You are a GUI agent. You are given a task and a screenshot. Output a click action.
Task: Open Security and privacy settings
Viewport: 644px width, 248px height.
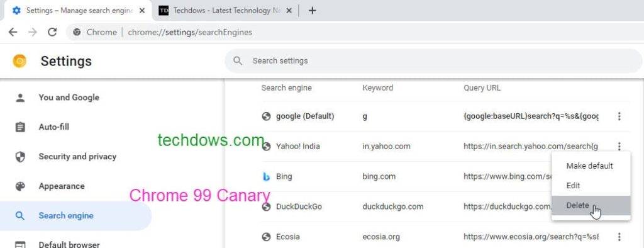pos(77,157)
